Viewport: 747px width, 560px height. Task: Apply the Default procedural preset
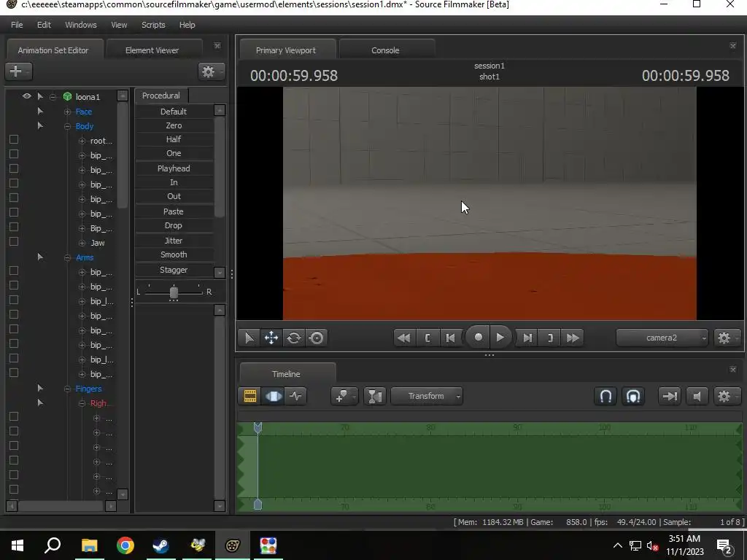[174, 112]
